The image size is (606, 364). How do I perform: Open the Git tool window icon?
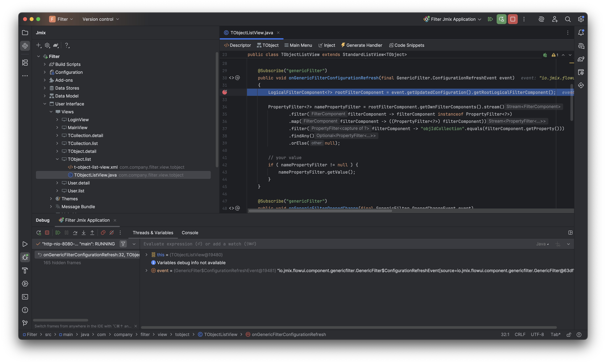tap(25, 323)
